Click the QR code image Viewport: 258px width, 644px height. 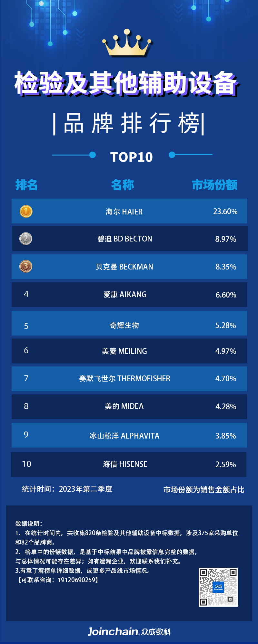[218, 587]
